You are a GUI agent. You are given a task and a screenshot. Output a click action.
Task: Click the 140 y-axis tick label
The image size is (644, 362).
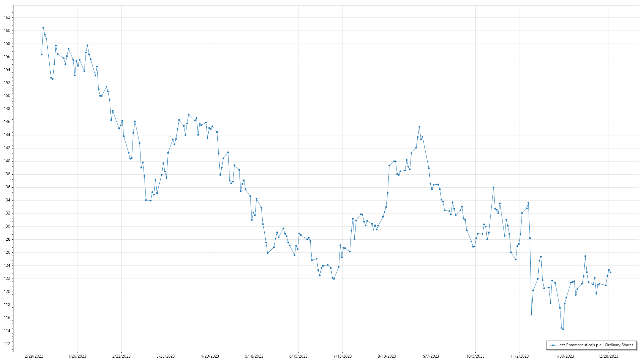click(7, 161)
